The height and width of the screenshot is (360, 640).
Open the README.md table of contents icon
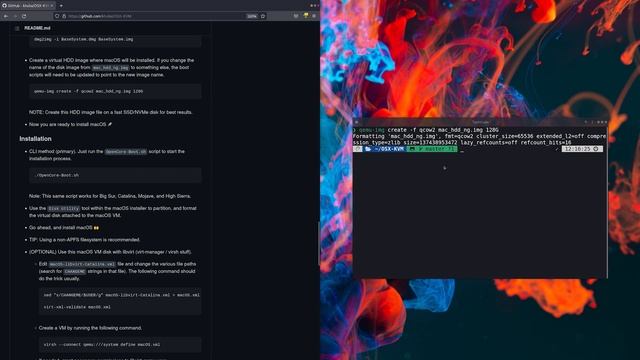click(17, 28)
